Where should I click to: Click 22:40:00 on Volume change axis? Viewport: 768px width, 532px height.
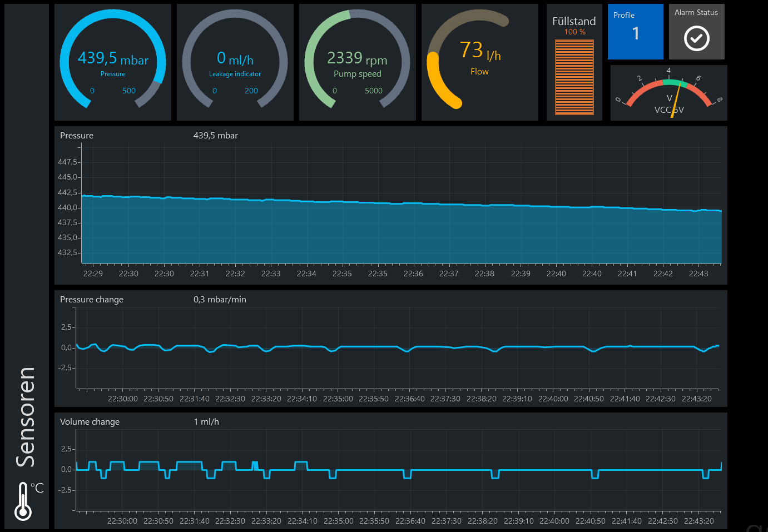[554, 521]
